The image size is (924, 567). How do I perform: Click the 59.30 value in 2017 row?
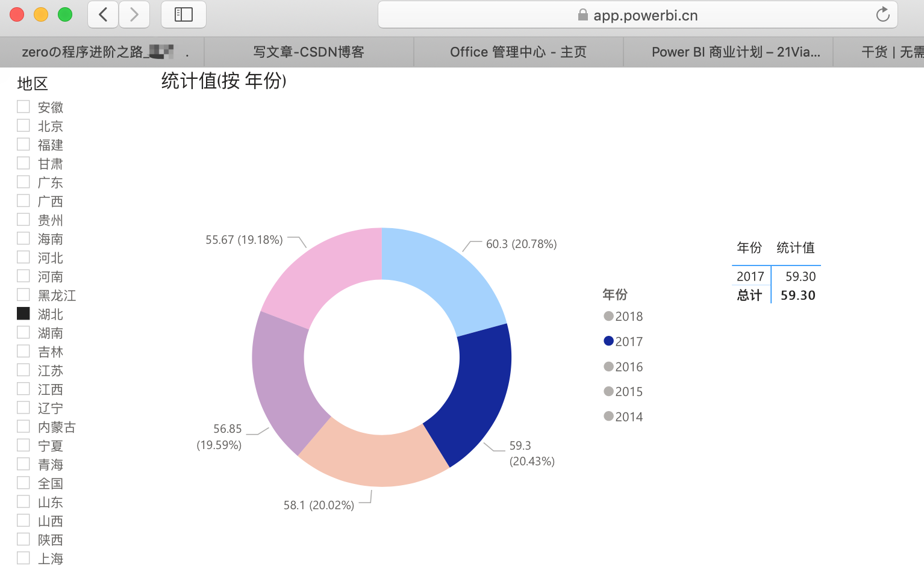[801, 276]
